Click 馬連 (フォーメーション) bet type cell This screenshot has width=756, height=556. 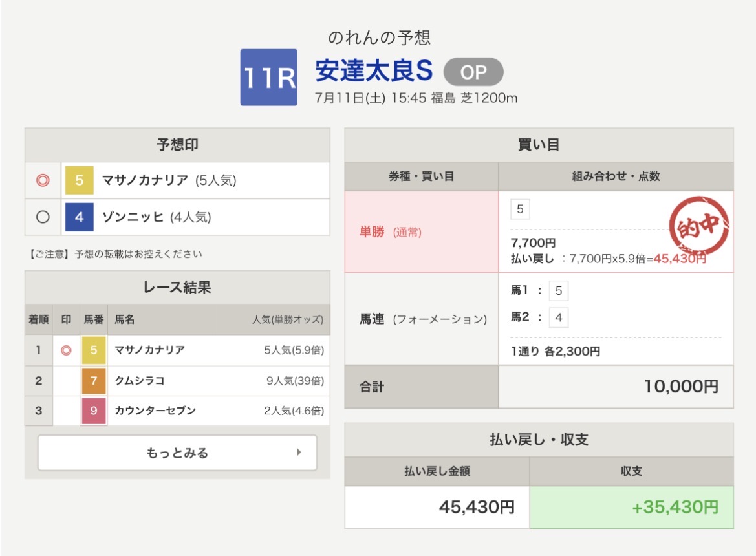coord(422,319)
